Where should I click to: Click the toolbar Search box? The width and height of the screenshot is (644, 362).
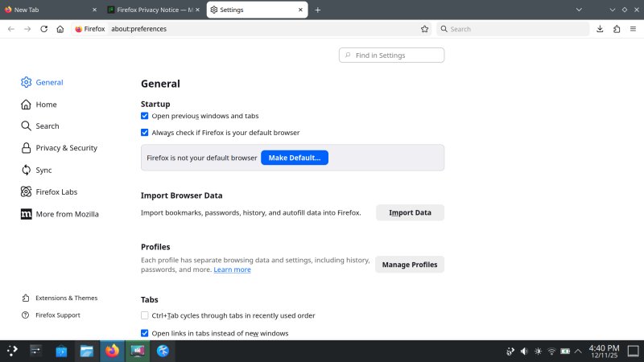[513, 29]
